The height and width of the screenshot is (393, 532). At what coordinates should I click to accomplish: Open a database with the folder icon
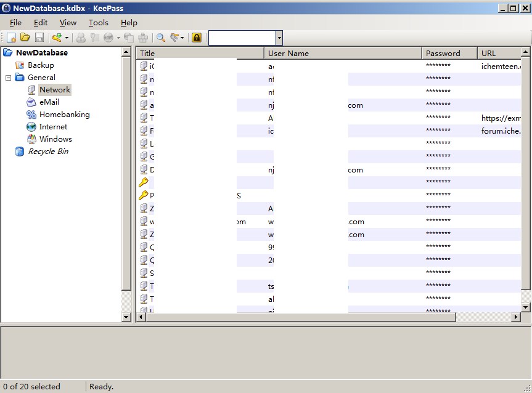pyautogui.click(x=25, y=38)
